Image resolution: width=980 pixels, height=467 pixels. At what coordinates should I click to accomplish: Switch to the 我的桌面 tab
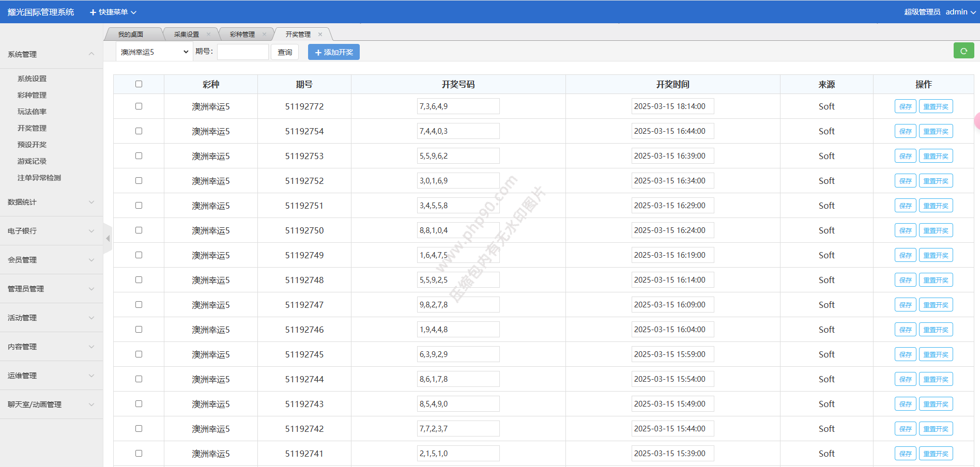131,35
